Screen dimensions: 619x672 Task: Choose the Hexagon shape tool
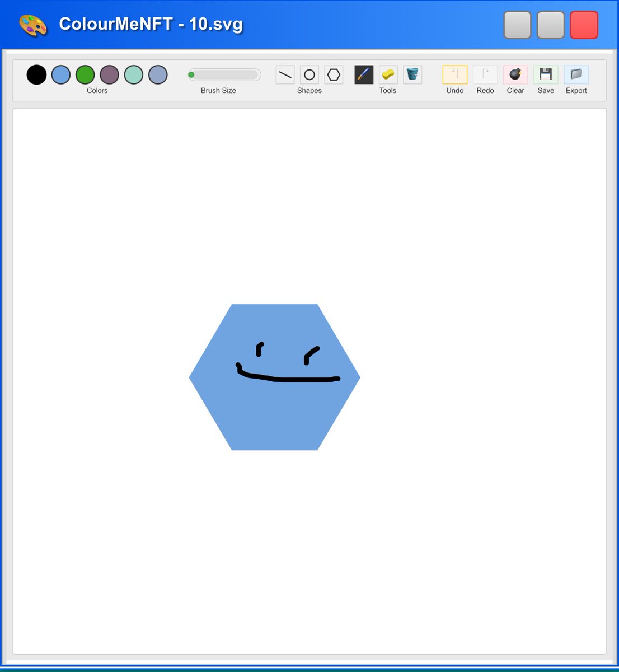pyautogui.click(x=334, y=74)
